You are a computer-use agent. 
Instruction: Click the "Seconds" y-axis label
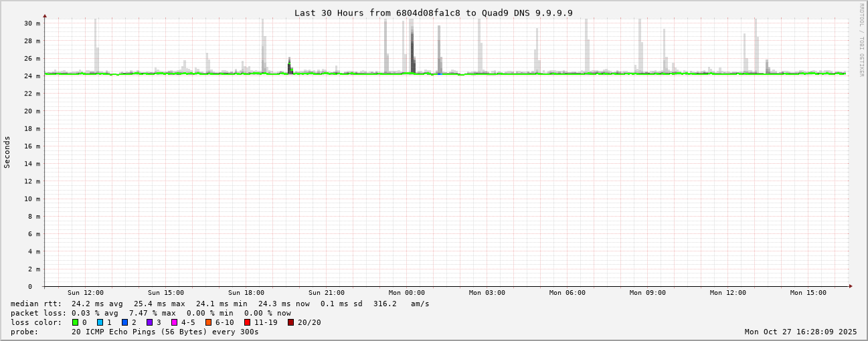coord(7,152)
